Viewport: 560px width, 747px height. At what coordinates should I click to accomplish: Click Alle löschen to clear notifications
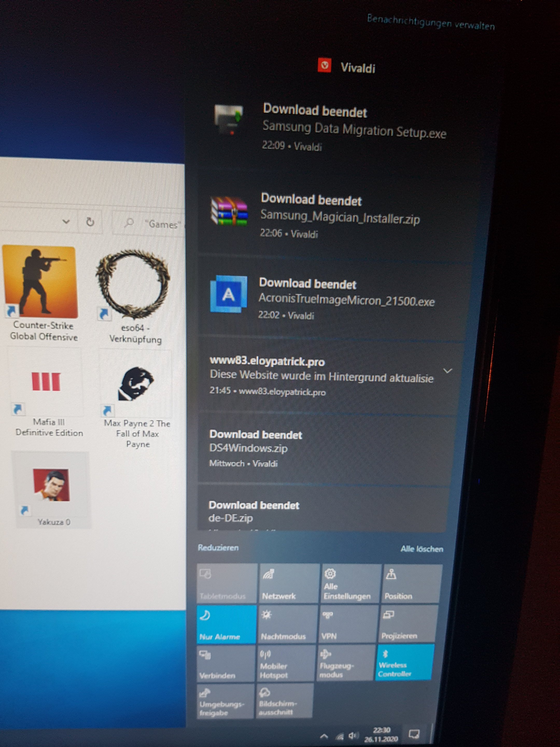pyautogui.click(x=422, y=549)
